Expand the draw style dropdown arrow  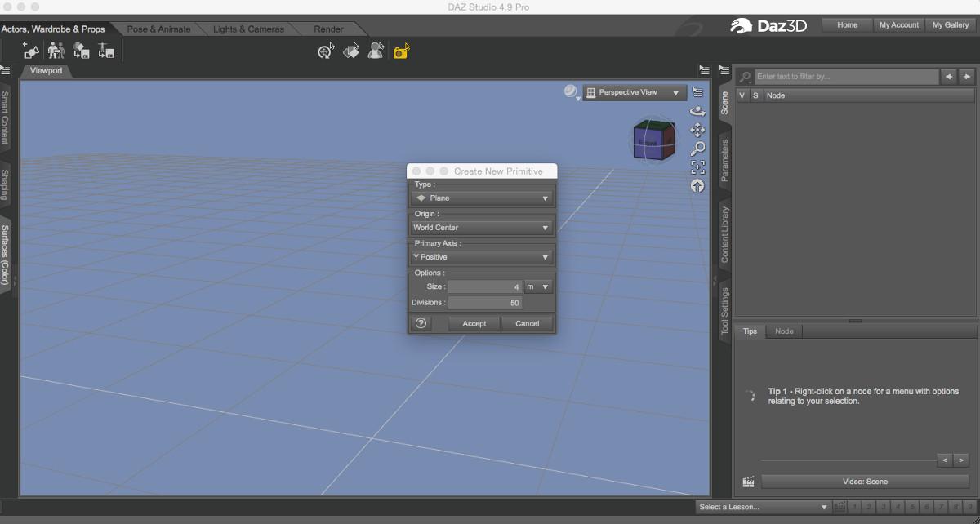click(578, 99)
